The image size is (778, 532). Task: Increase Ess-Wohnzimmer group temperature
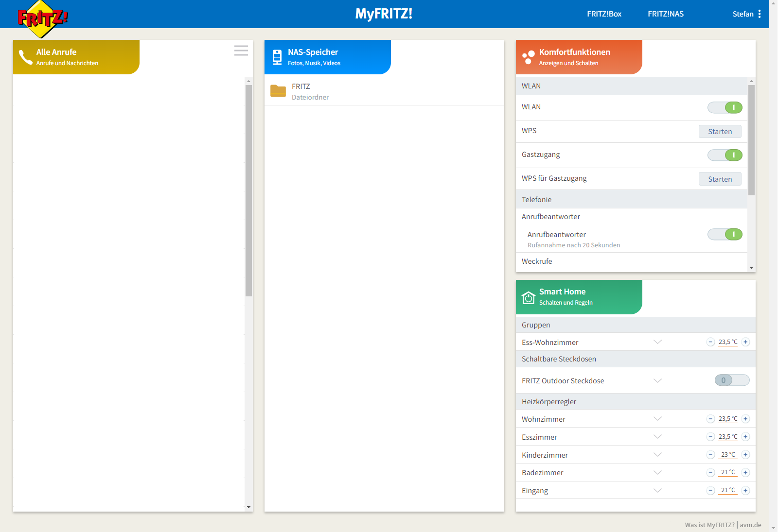(746, 342)
